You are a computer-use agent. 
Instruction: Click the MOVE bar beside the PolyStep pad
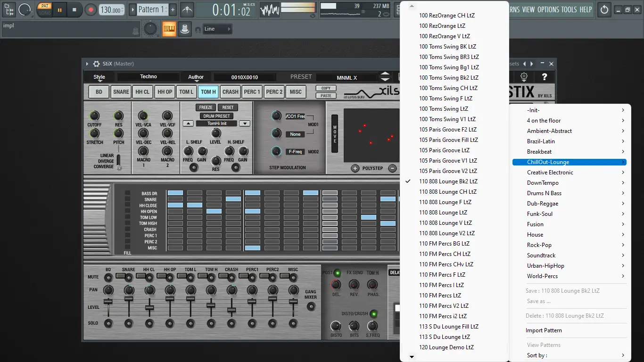coord(335,134)
